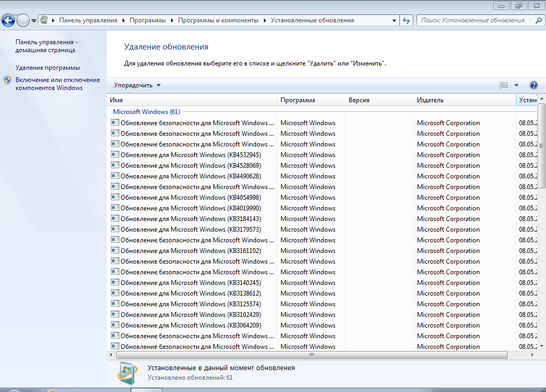
Task: Select update KB3184143
Action: 191,219
